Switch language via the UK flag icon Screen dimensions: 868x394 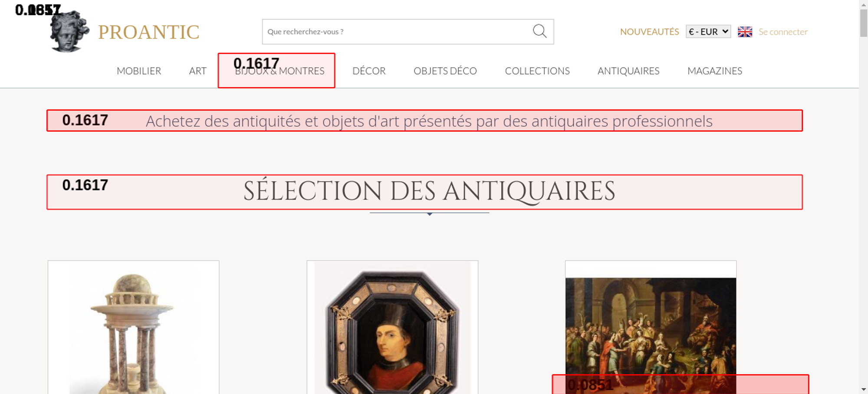(x=745, y=32)
